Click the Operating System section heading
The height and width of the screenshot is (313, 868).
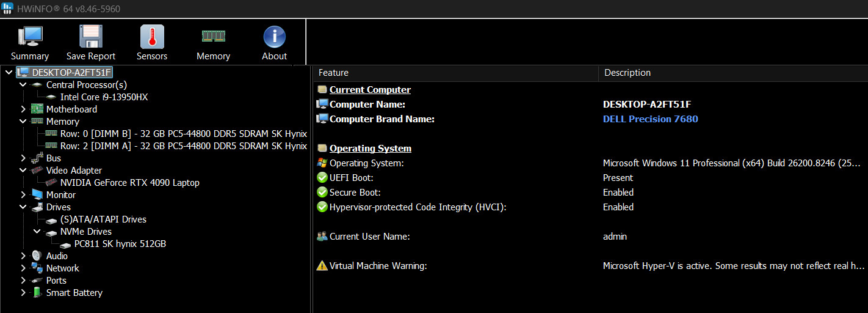click(x=371, y=149)
